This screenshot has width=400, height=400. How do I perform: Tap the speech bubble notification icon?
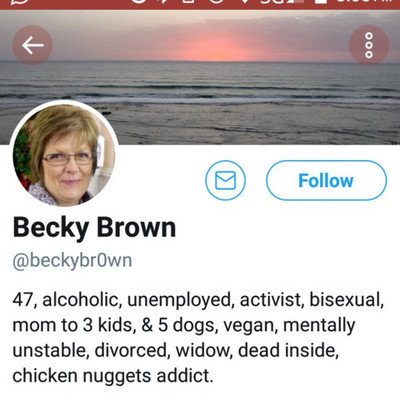click(21, 3)
